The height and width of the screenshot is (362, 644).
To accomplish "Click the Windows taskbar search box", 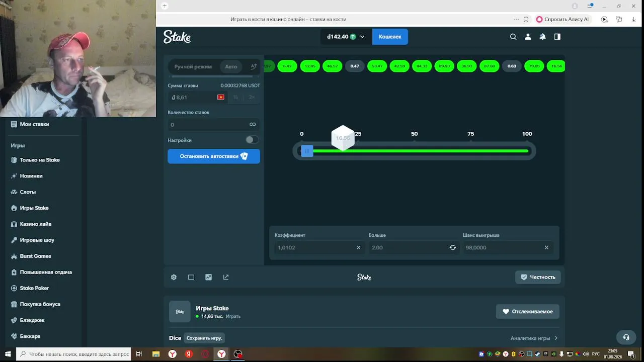I will (74, 354).
